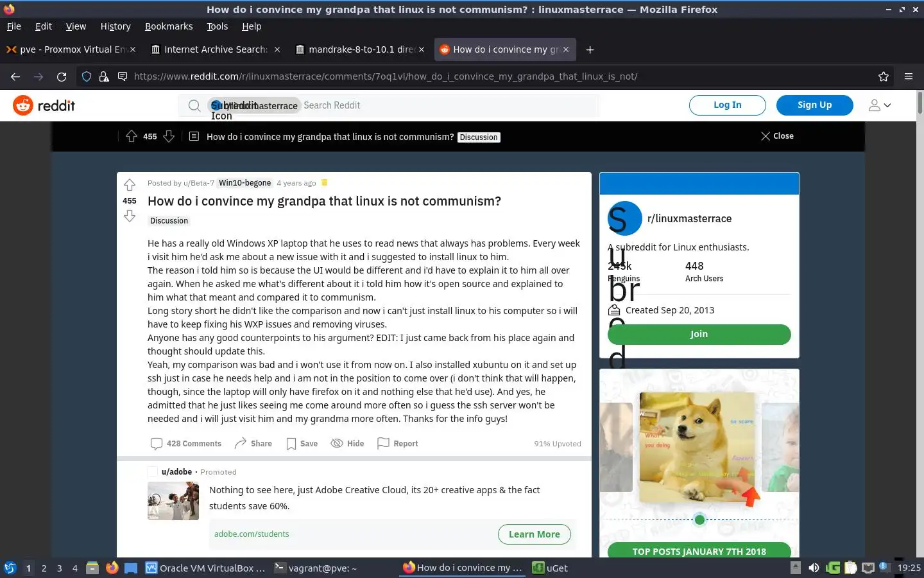Open the View menu

tap(76, 26)
